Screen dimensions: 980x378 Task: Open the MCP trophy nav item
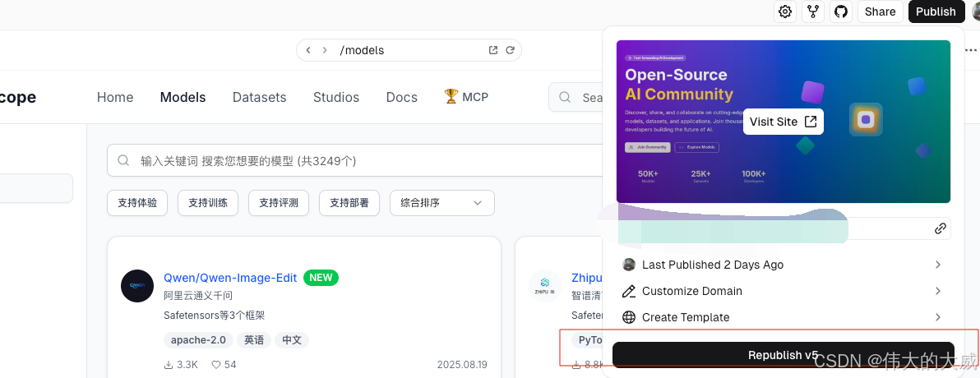(x=466, y=97)
